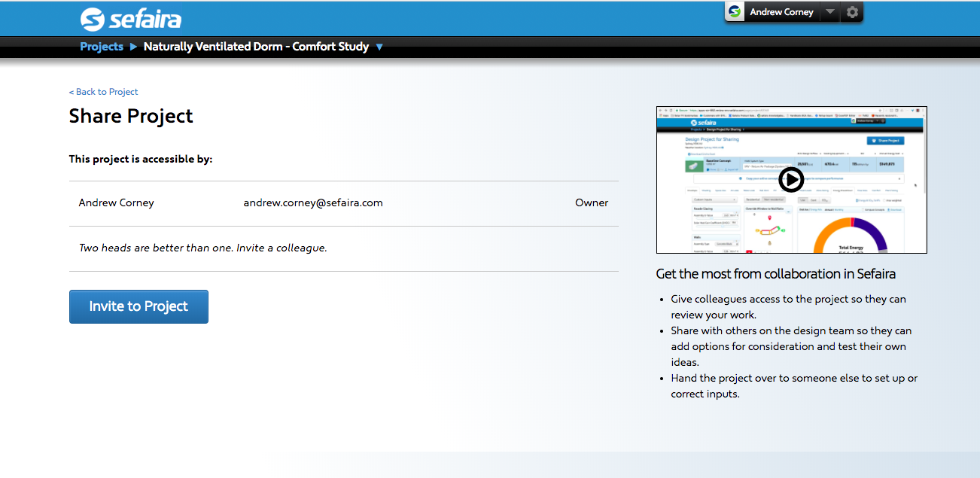Open the settings gear icon

tap(852, 12)
